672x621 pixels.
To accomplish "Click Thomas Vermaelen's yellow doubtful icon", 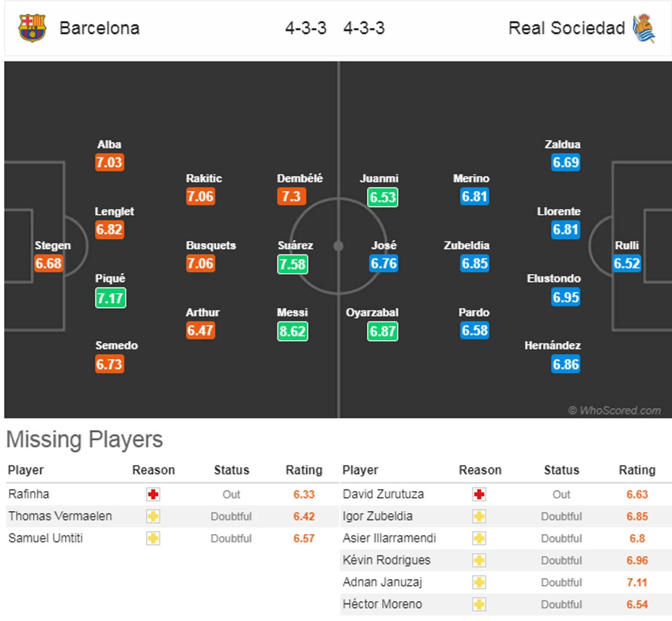I will pos(153,517).
